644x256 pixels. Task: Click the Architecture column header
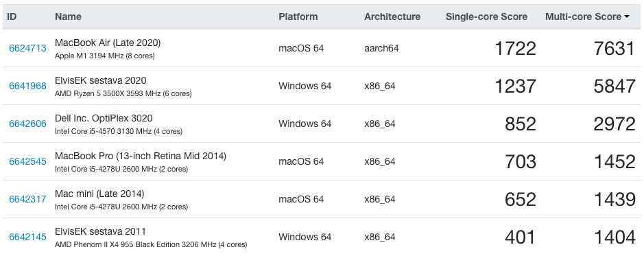point(392,17)
